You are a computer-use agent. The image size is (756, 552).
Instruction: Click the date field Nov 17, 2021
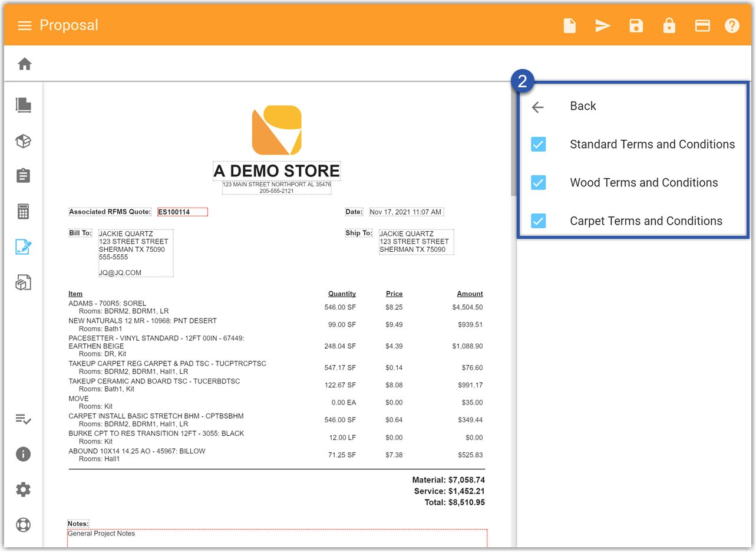(x=406, y=212)
